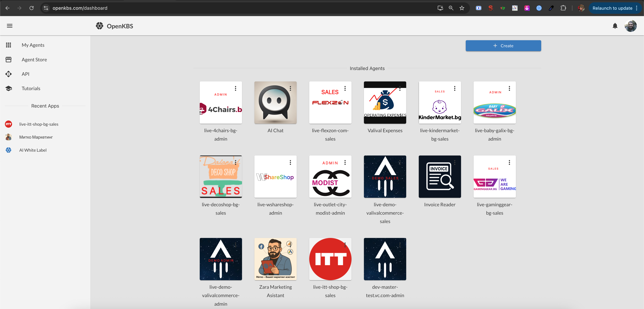Image resolution: width=644 pixels, height=309 pixels.
Task: Open three-dot menu on live-flexzon-com-sales
Action: 345,88
